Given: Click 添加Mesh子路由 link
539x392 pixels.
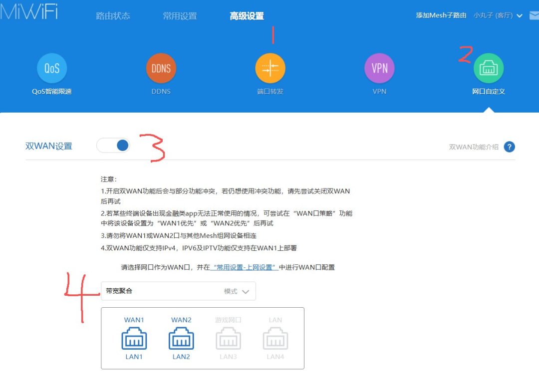Looking at the screenshot, I should point(441,15).
